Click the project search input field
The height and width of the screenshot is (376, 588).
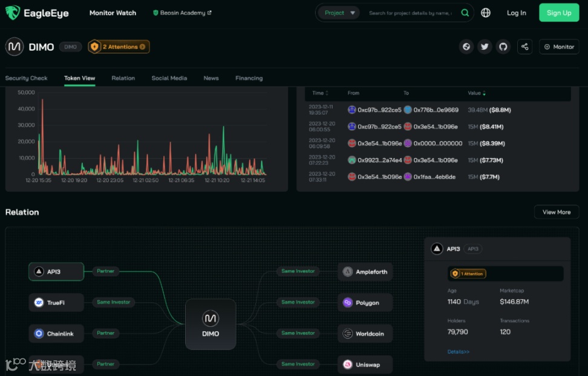pyautogui.click(x=410, y=13)
